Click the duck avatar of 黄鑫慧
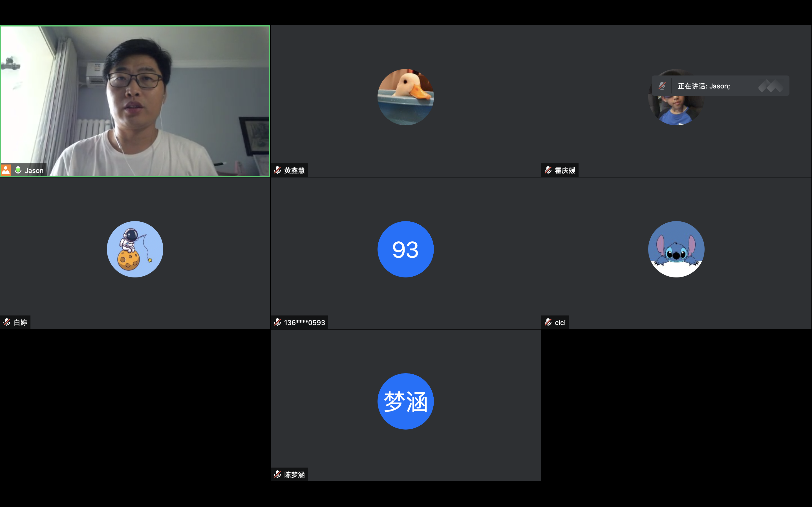This screenshot has width=812, height=507. tap(405, 97)
